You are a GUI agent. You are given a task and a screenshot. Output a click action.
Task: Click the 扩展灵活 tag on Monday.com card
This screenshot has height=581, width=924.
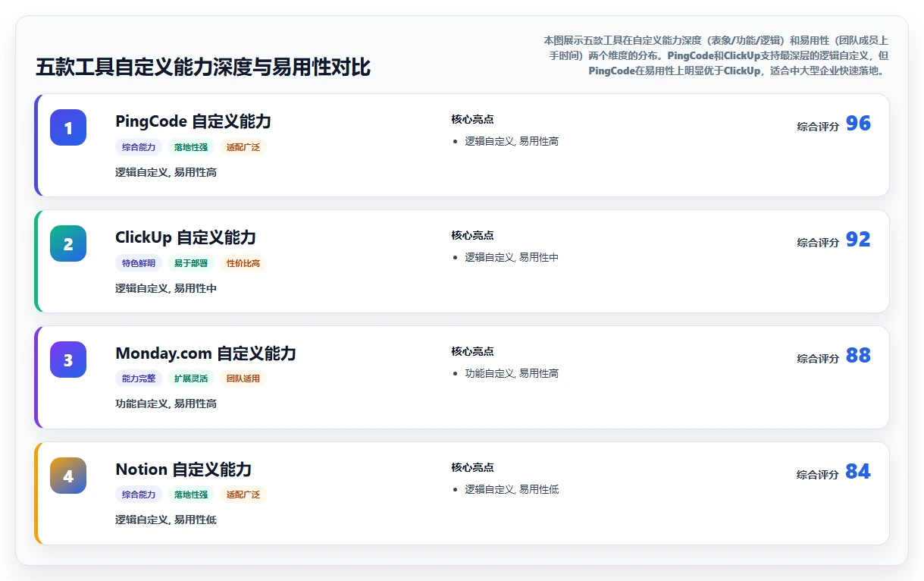[x=191, y=378]
